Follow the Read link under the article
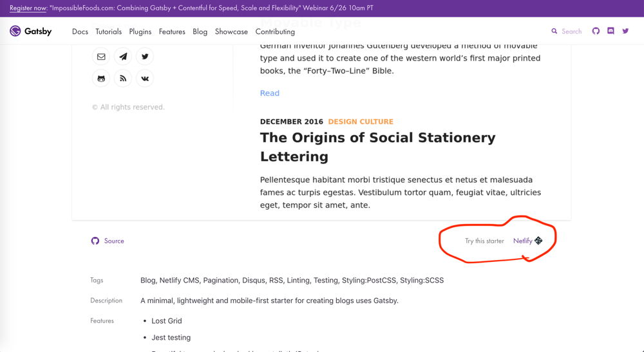 pos(269,93)
